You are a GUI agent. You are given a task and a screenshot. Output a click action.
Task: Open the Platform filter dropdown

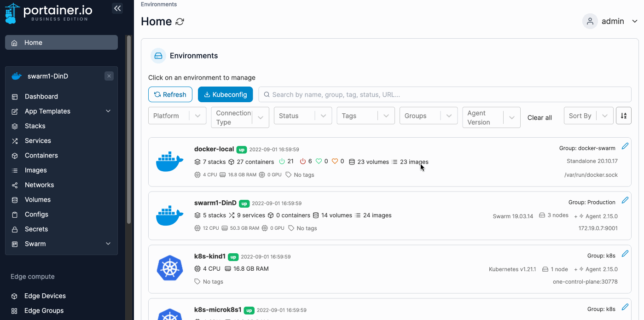pyautogui.click(x=177, y=116)
